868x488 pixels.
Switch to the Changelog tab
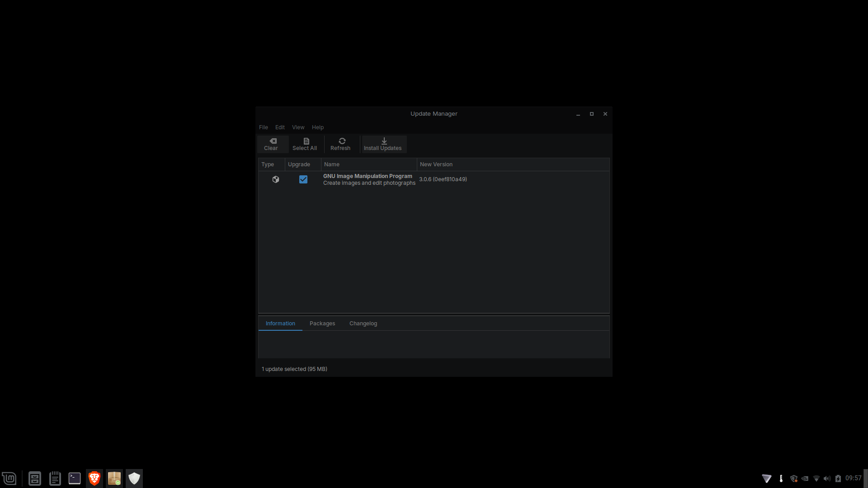(x=363, y=324)
